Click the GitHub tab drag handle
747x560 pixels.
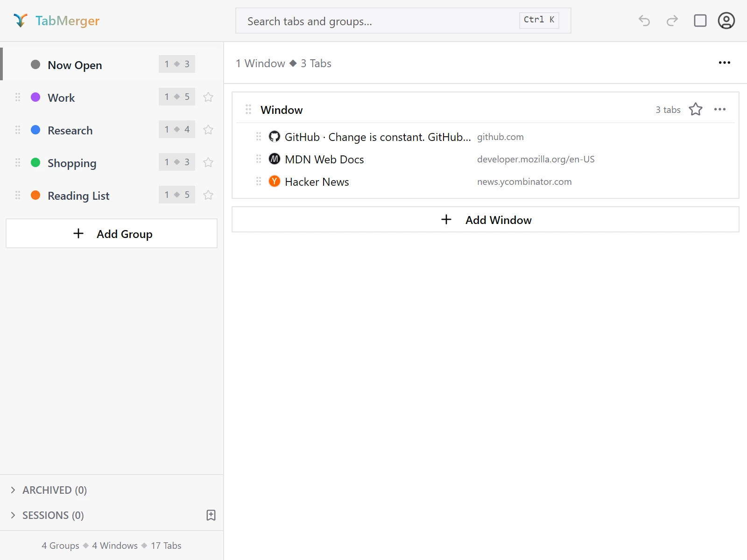[259, 136]
